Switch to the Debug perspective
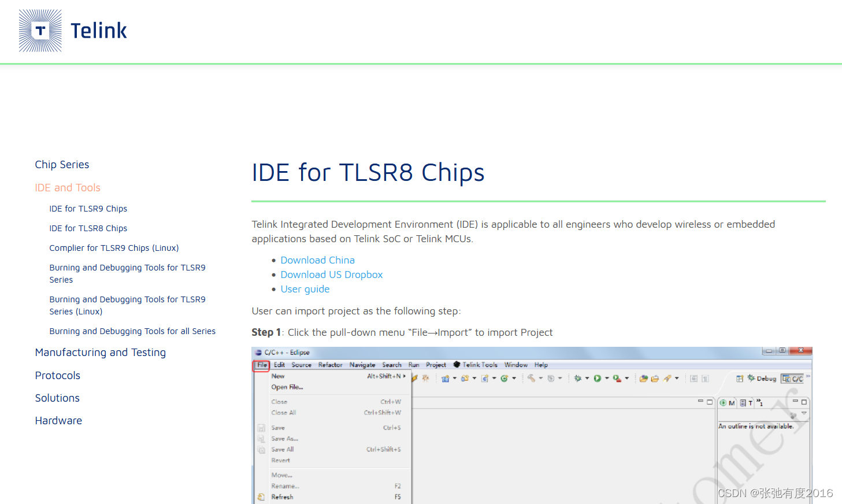 [x=762, y=379]
